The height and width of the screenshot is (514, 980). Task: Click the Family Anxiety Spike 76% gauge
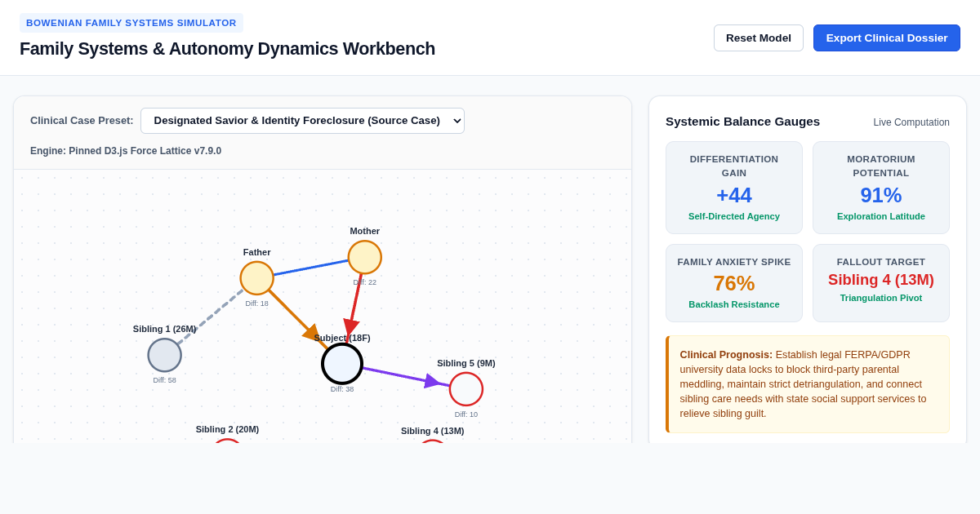tap(734, 283)
